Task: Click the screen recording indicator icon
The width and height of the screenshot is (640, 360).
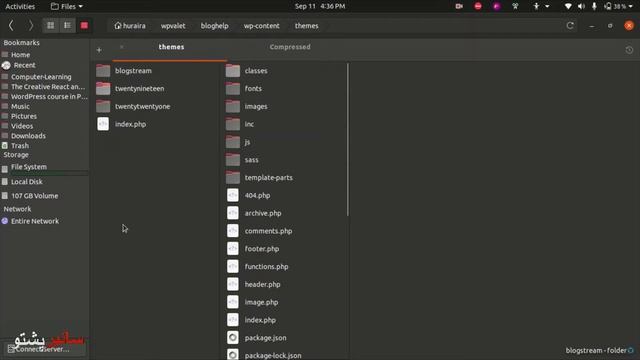Action: click(459, 6)
